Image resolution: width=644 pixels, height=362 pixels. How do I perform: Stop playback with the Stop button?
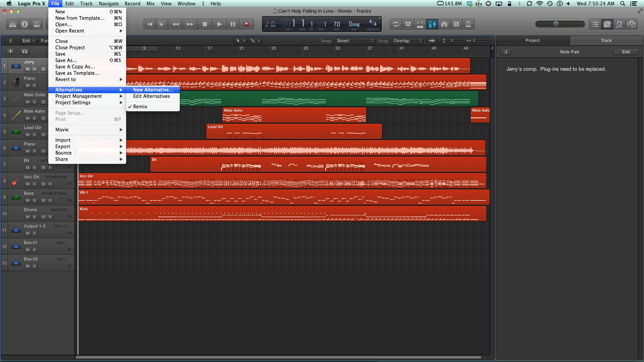tap(205, 24)
